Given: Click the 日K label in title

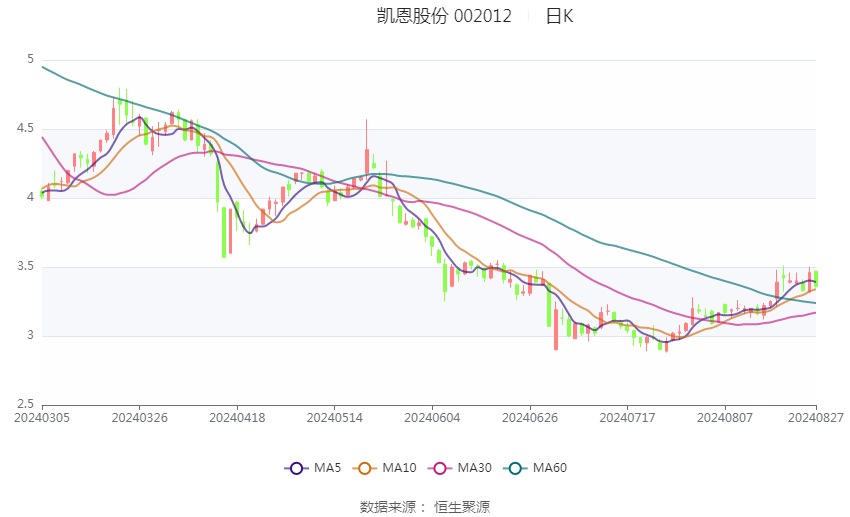Looking at the screenshot, I should pos(559,16).
